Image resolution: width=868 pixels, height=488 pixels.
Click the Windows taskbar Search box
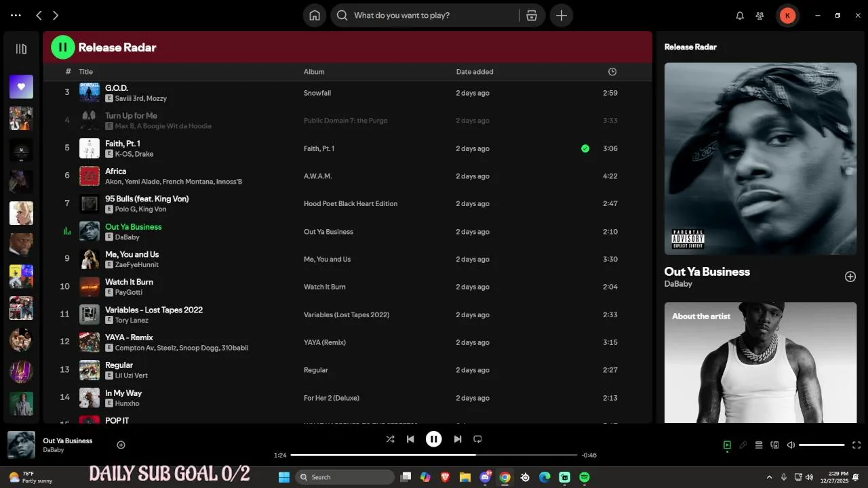pyautogui.click(x=345, y=477)
